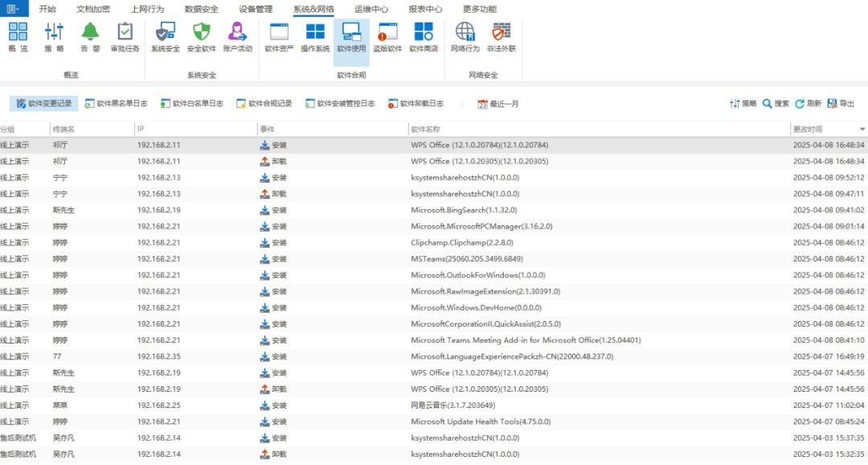Click the 刷新 refresh button
Screen dimensions: 868x465
pos(808,104)
